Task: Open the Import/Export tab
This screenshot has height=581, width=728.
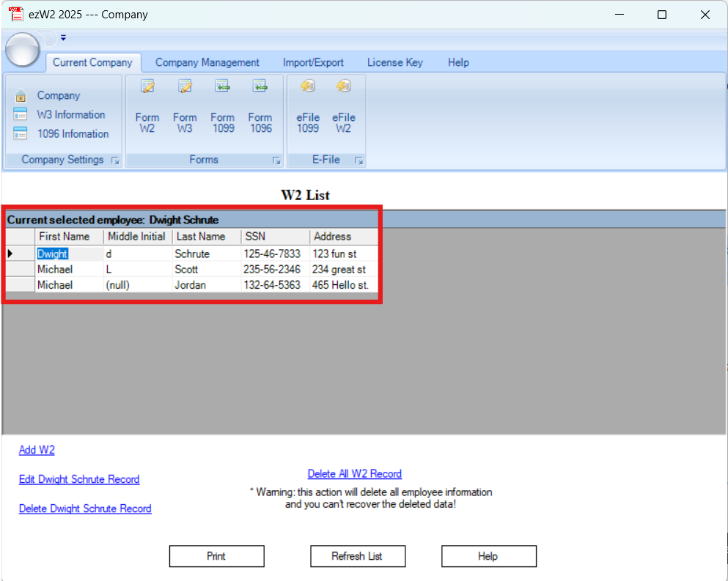Action: tap(313, 62)
